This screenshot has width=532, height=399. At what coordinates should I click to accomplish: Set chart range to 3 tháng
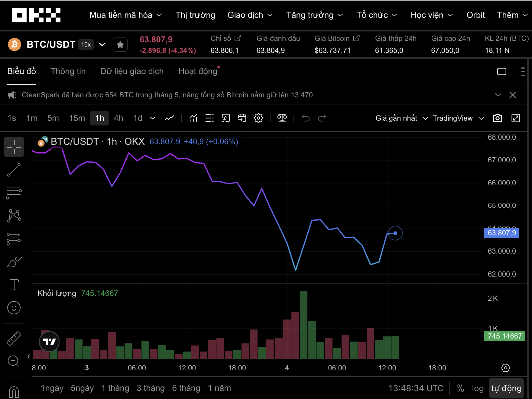pos(151,388)
